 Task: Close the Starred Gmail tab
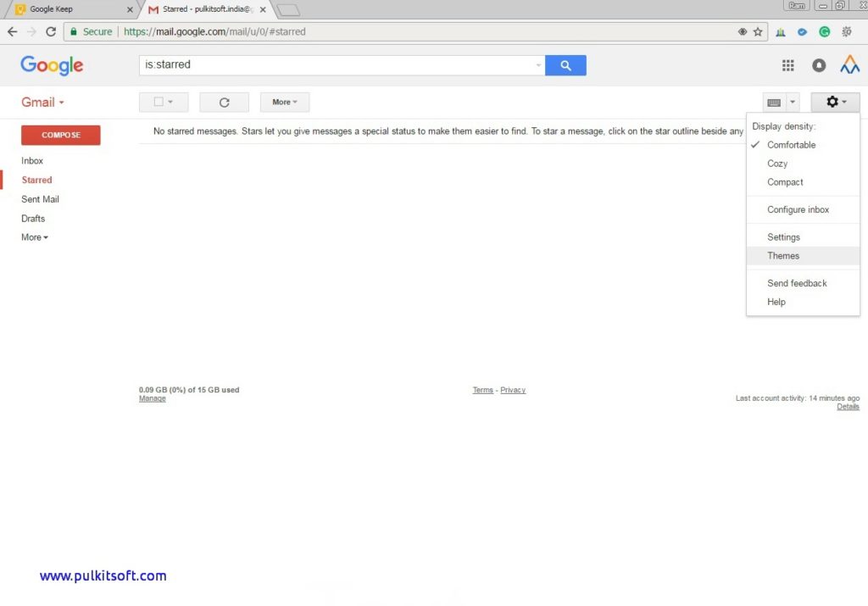point(263,9)
